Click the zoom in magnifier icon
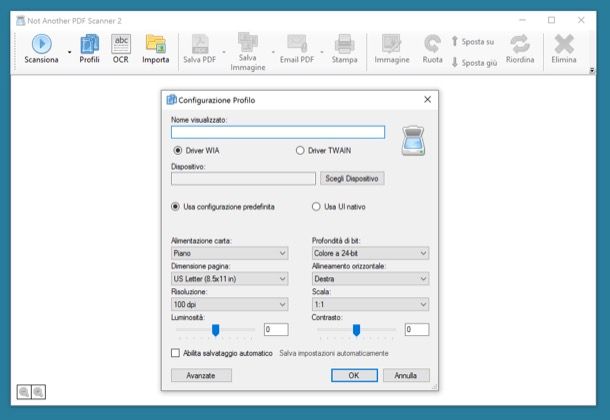Image resolution: width=610 pixels, height=420 pixels. [38, 392]
